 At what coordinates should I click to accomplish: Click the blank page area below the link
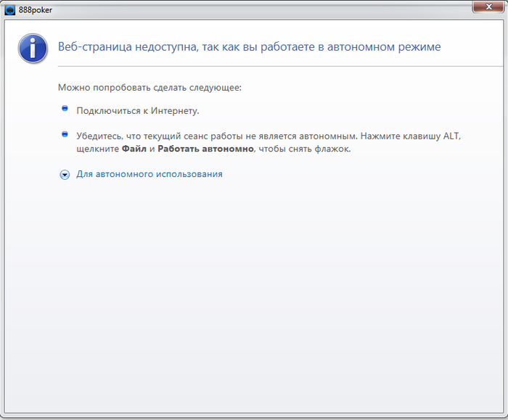(x=253, y=292)
